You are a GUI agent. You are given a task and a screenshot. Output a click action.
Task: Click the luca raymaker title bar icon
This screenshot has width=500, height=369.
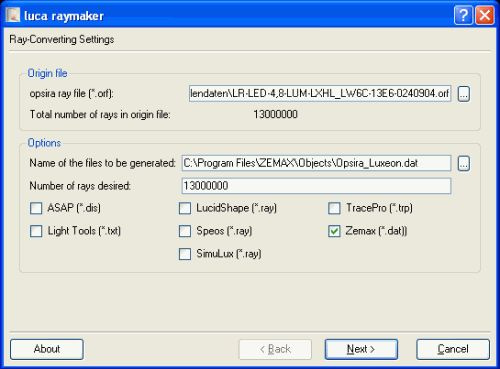(x=13, y=15)
